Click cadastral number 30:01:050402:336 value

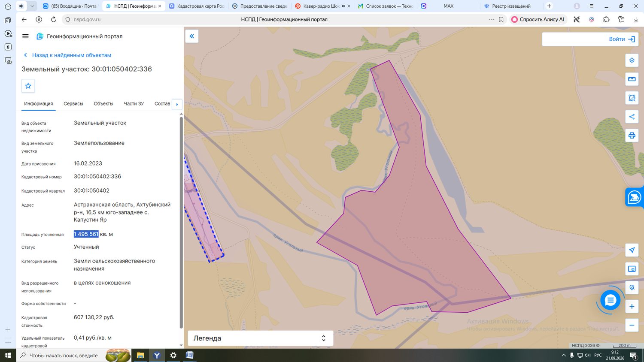tap(97, 176)
